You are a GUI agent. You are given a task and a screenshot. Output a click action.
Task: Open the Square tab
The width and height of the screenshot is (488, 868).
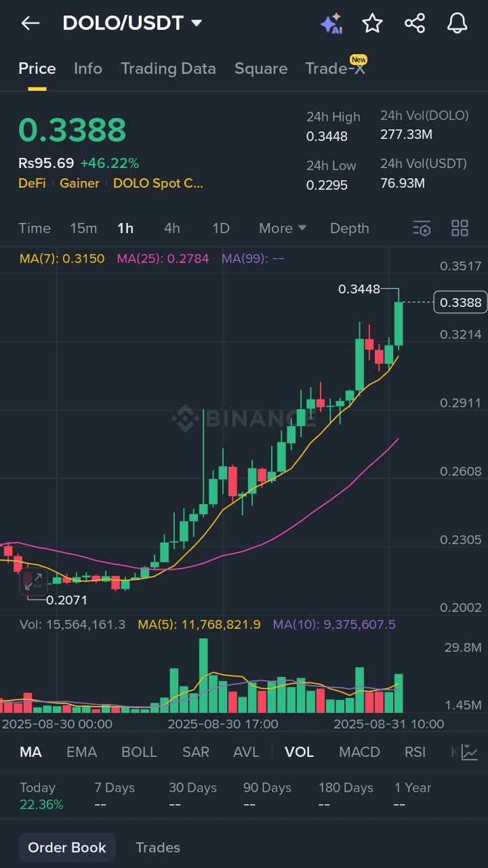pyautogui.click(x=261, y=68)
